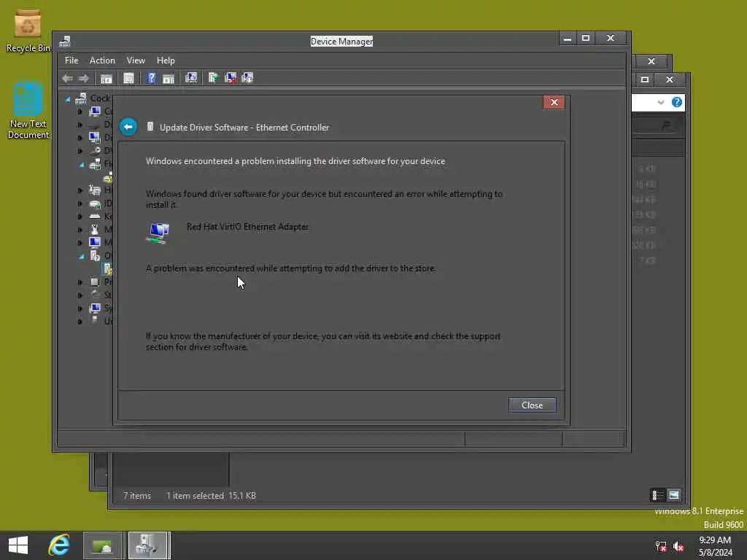
Task: Click the '7 items' status bar text
Action: [137, 496]
